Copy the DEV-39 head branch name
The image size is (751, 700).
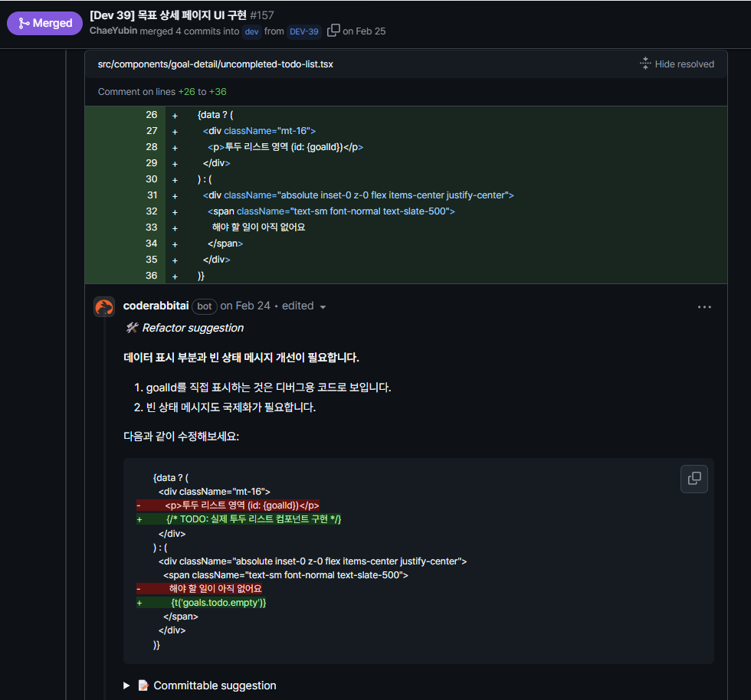click(333, 31)
